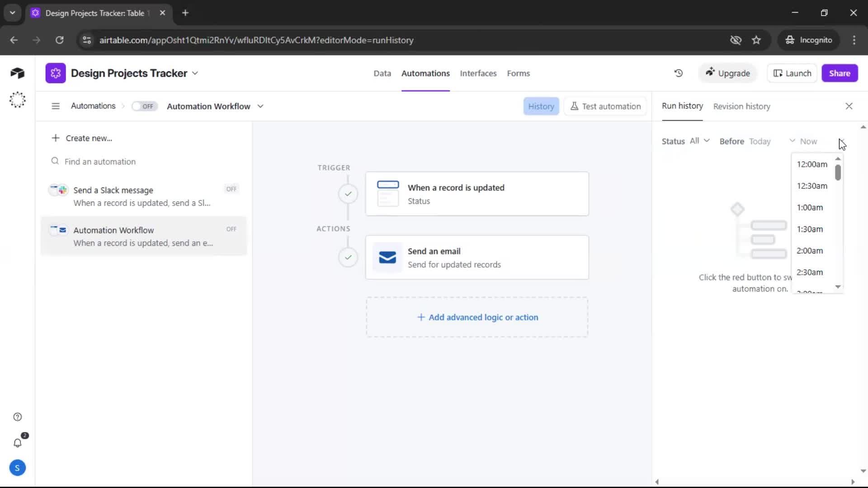Switch to the Interfaces tab

pyautogui.click(x=478, y=73)
